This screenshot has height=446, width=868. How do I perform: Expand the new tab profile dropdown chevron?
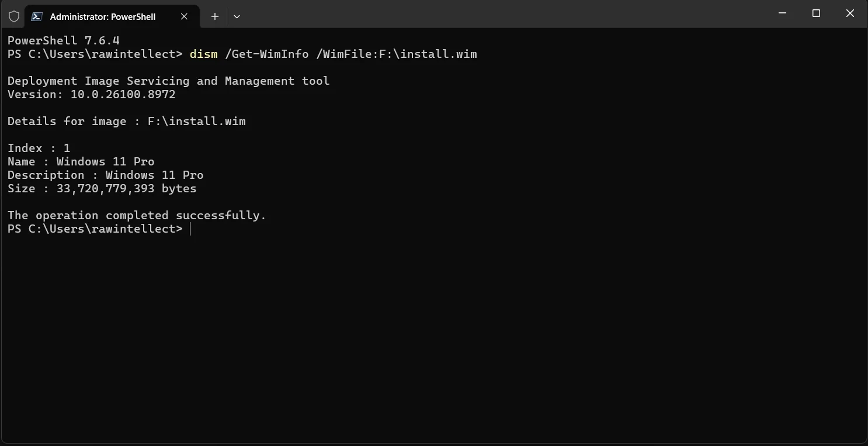tap(237, 16)
